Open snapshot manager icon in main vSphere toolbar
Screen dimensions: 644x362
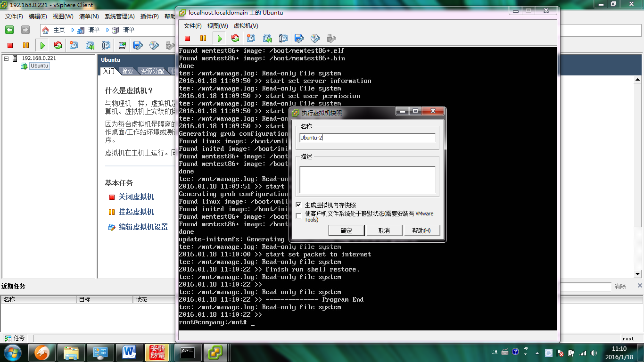106,45
